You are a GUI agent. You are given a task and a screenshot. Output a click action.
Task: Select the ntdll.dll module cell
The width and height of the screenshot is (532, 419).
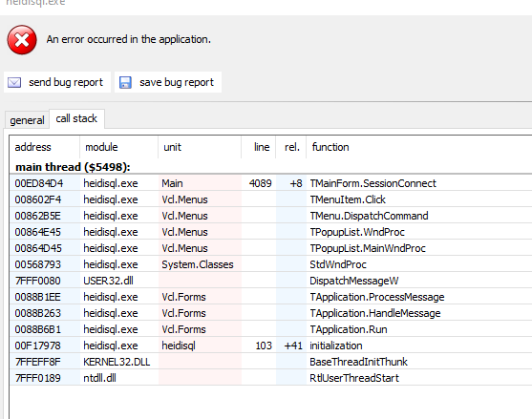(99, 378)
